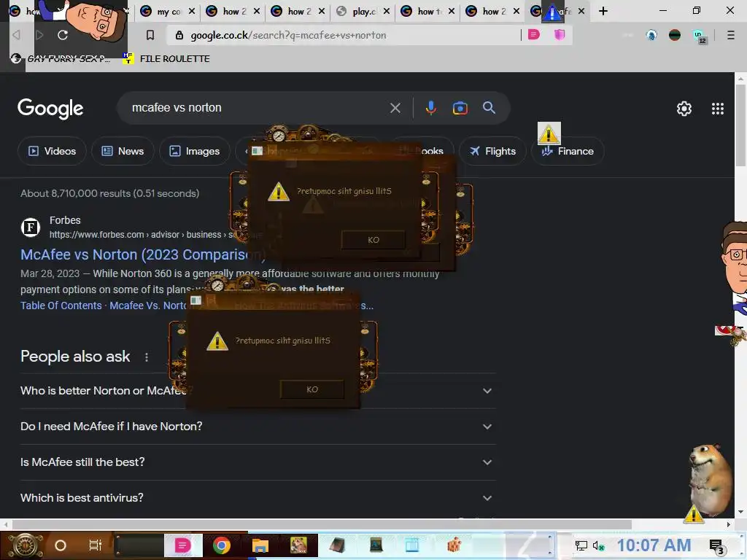Click the horizontal scrollbar thumb
747x560 pixels.
[322, 524]
